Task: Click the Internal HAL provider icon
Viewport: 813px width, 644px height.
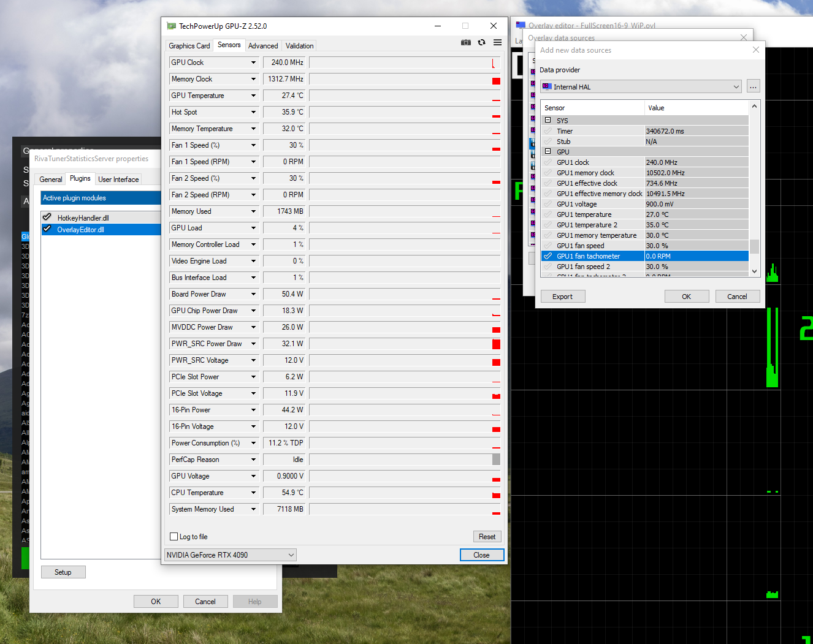Action: pos(547,86)
